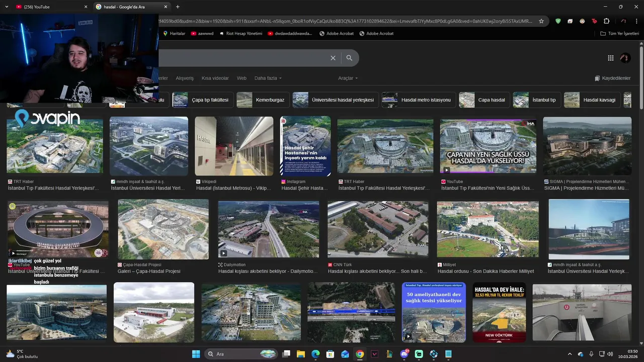Open the volume speaker tray icon
The height and width of the screenshot is (362, 644).
click(x=610, y=354)
